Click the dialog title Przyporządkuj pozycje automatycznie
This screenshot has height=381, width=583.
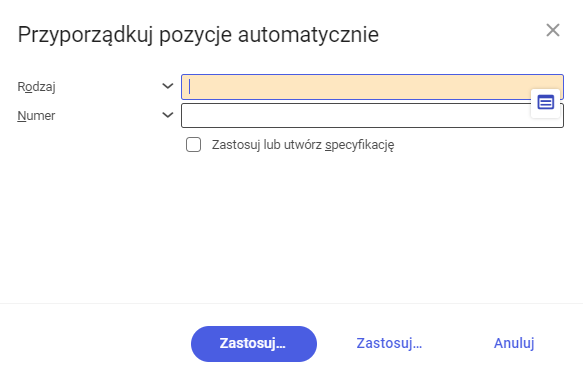point(198,35)
